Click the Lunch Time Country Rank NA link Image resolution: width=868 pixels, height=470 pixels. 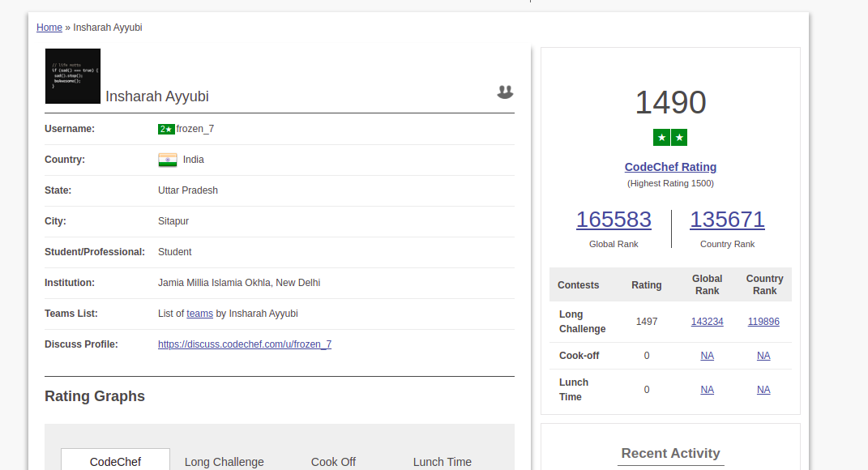point(763,390)
